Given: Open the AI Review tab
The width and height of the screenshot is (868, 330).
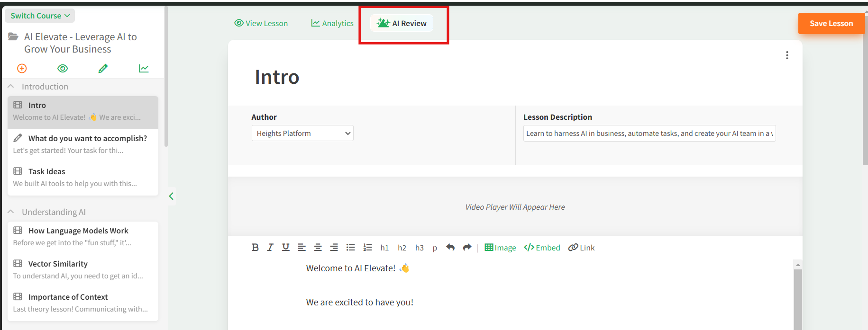Looking at the screenshot, I should [402, 23].
